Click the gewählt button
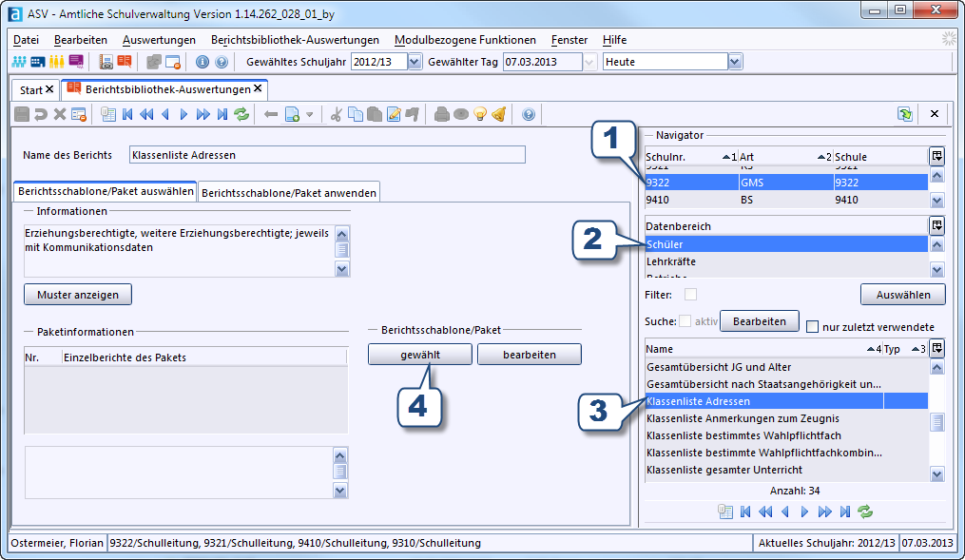 (x=420, y=355)
